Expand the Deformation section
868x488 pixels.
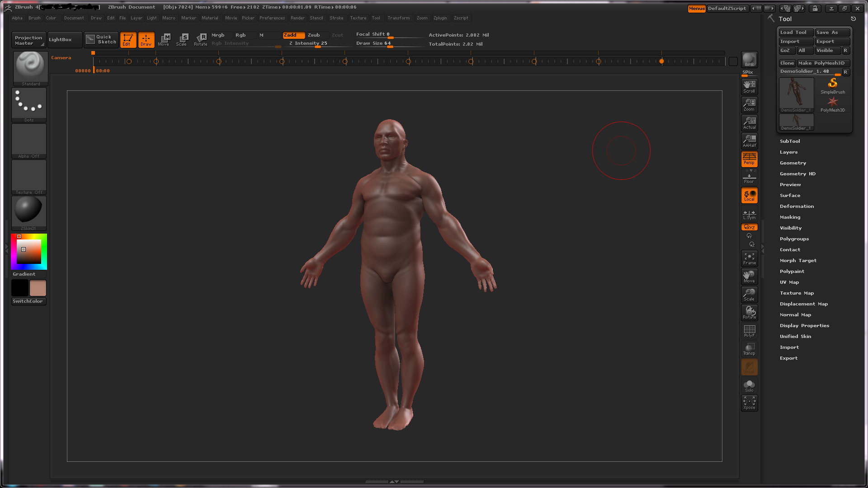pos(796,206)
